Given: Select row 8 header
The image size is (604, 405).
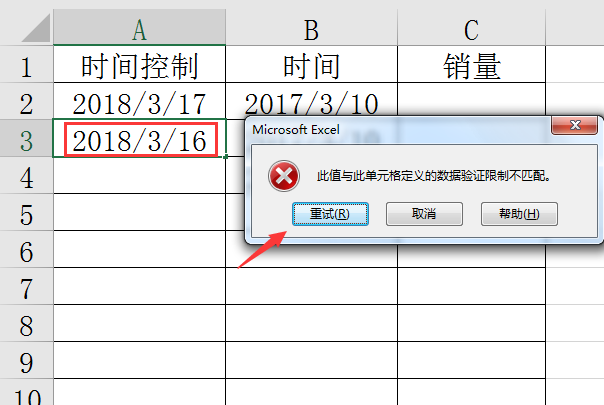Looking at the screenshot, I should point(26,323).
